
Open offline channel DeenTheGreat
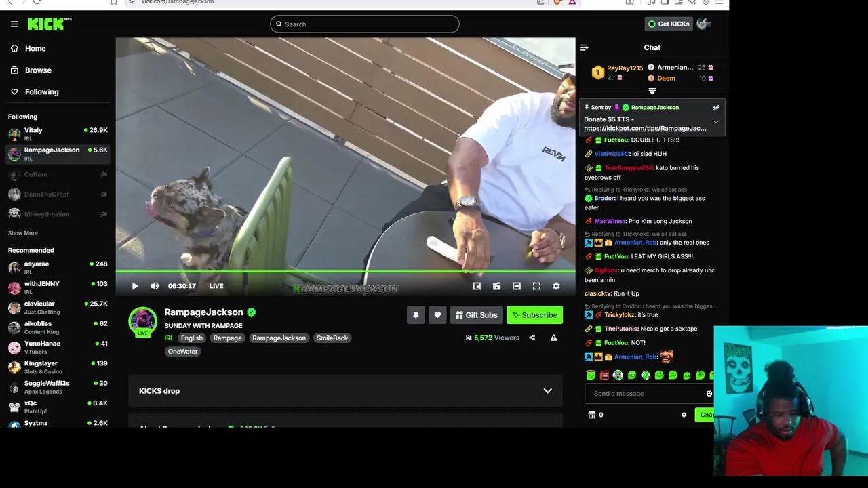tap(58, 194)
